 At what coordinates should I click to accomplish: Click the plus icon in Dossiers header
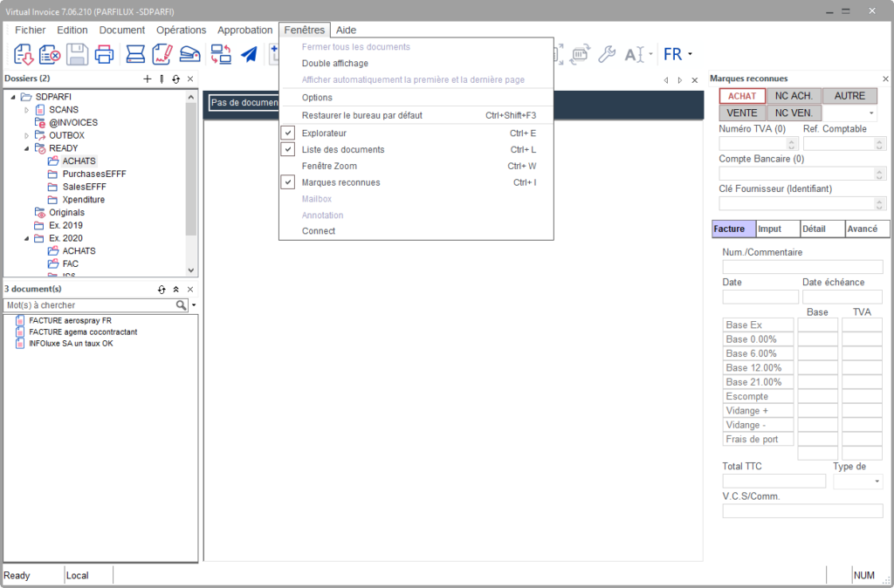point(147,79)
